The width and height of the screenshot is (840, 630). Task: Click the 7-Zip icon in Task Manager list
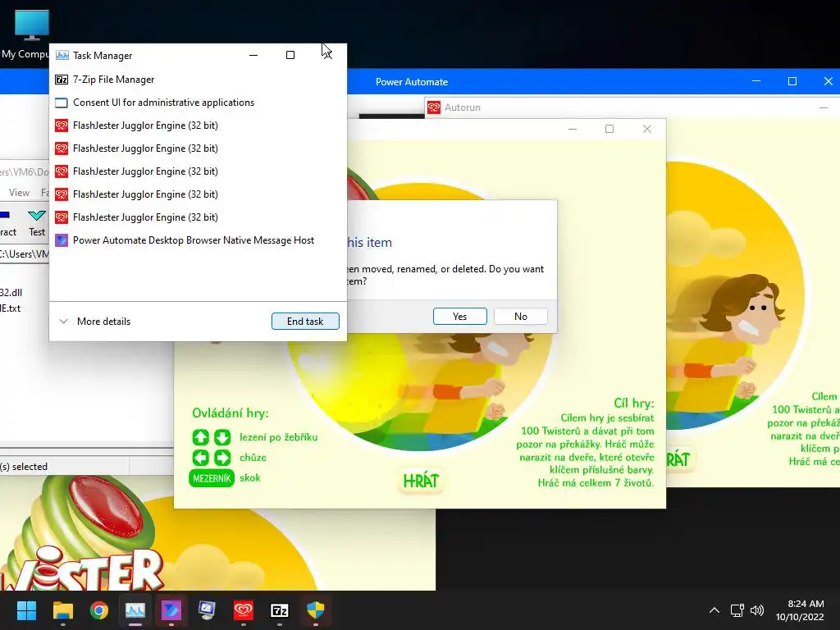[x=62, y=80]
